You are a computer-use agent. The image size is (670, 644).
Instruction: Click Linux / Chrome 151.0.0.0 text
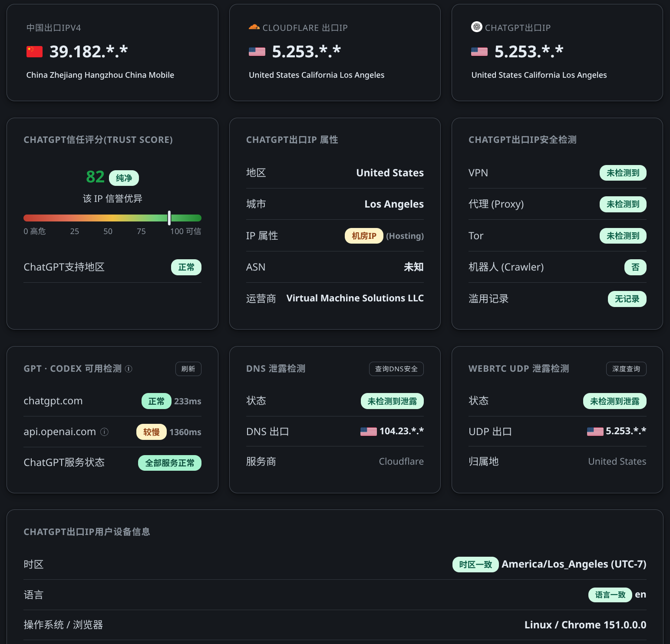click(585, 625)
